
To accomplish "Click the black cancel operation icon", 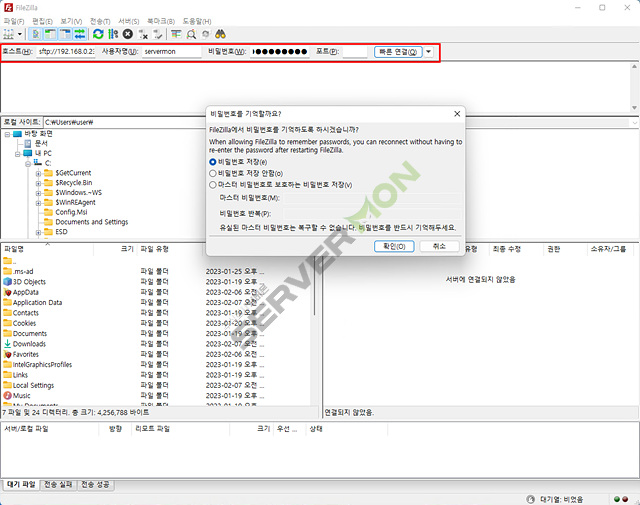I will tap(128, 34).
